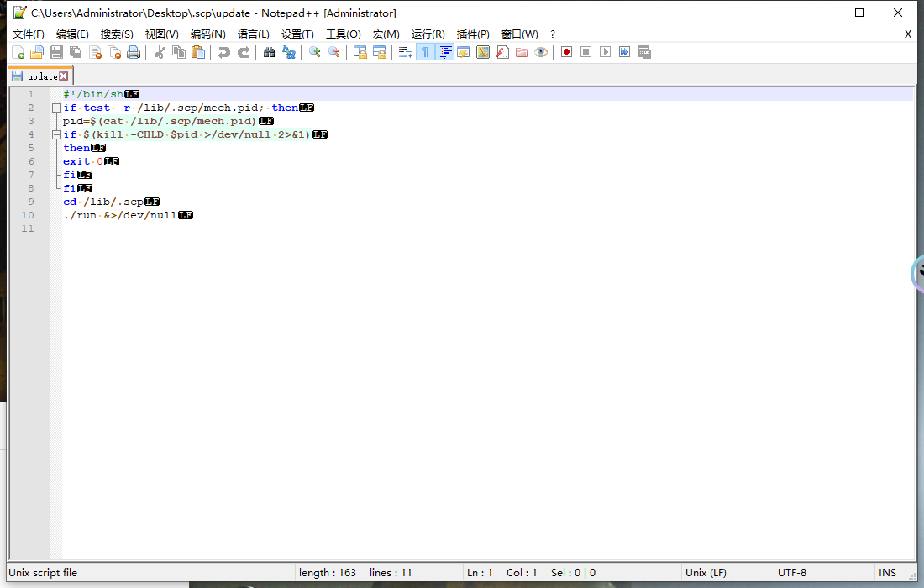Open the 搜索(S) menu
The height and width of the screenshot is (588, 924).
tap(117, 34)
